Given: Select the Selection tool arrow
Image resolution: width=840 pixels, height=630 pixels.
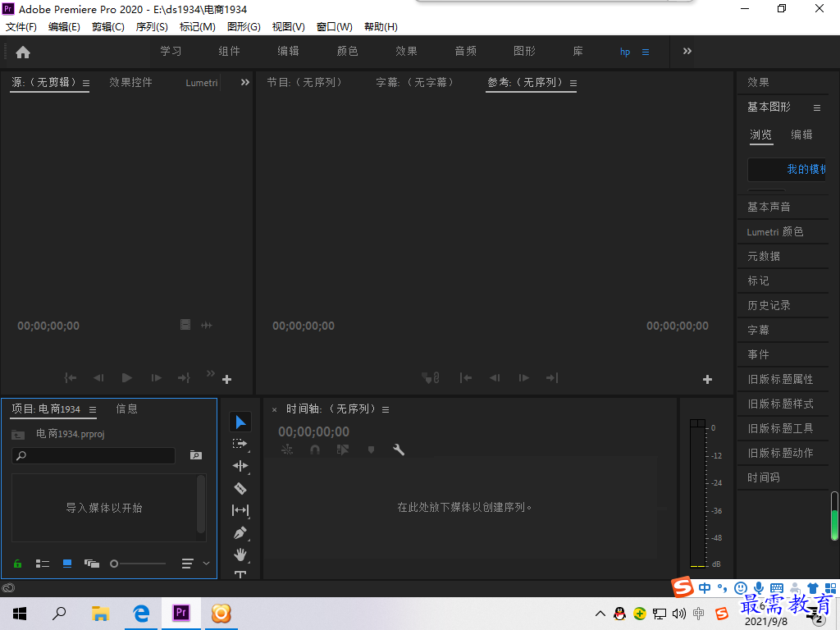Looking at the screenshot, I should tap(240, 422).
